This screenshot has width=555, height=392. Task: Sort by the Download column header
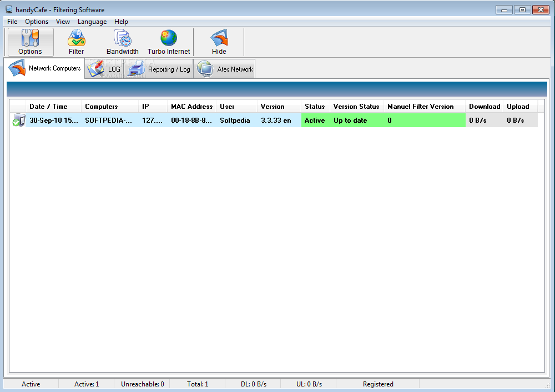484,106
